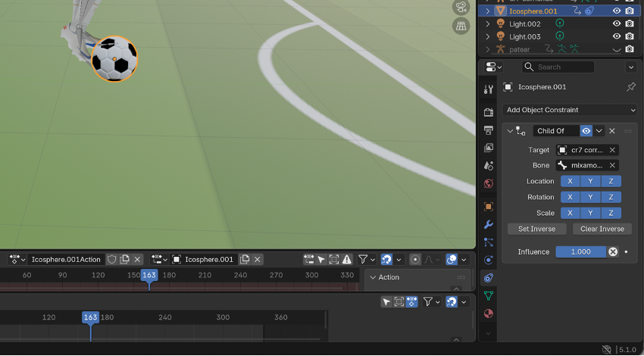Open the Material properties tab

point(489,314)
